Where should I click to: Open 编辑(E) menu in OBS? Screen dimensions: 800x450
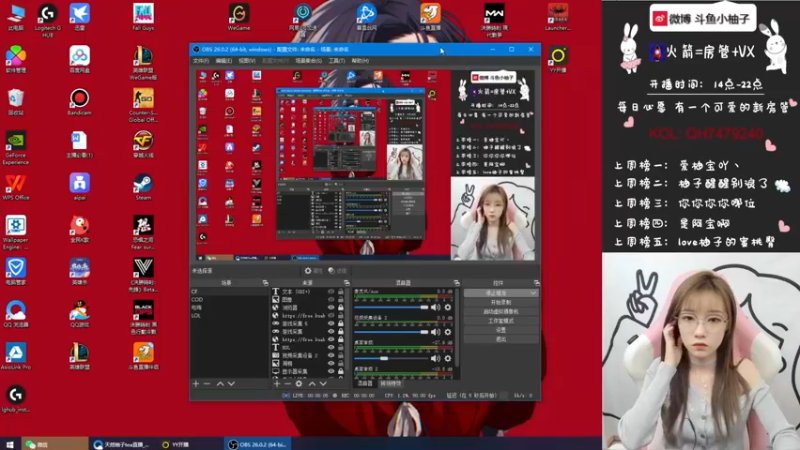(223, 61)
